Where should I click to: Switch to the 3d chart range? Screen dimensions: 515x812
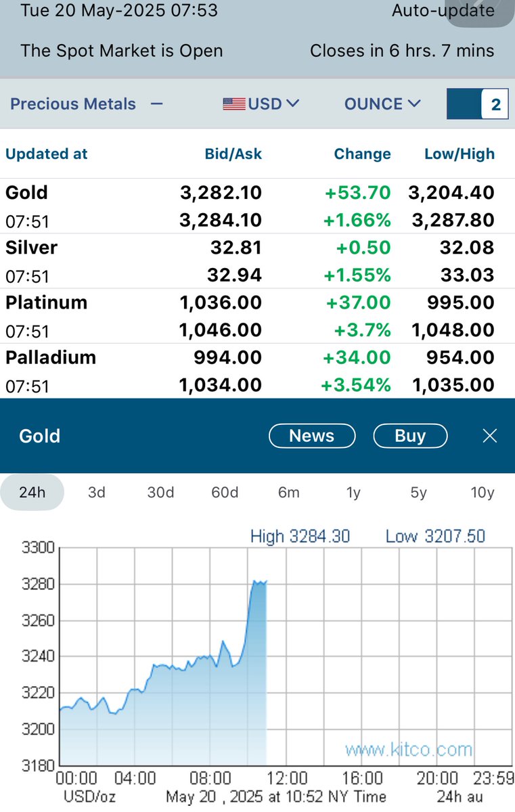(97, 493)
